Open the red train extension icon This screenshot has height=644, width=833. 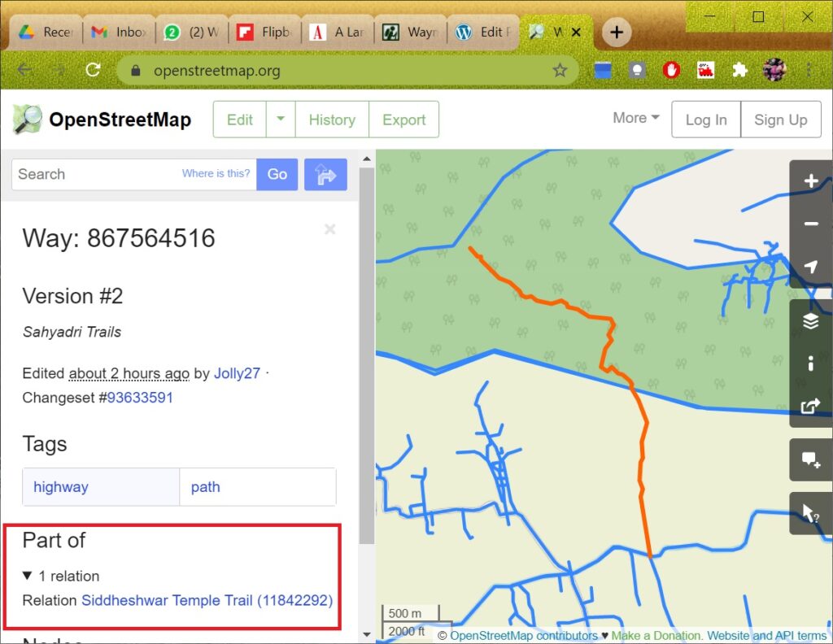pyautogui.click(x=705, y=70)
